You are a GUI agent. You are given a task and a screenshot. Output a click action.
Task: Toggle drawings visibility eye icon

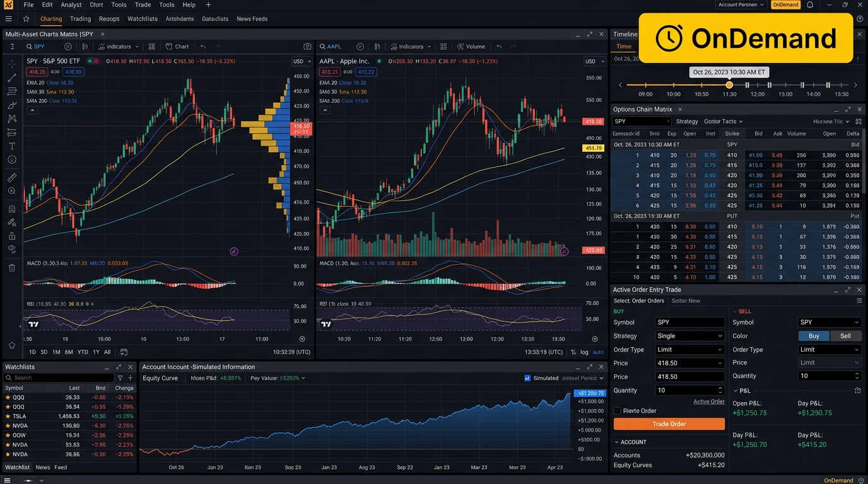click(11, 250)
